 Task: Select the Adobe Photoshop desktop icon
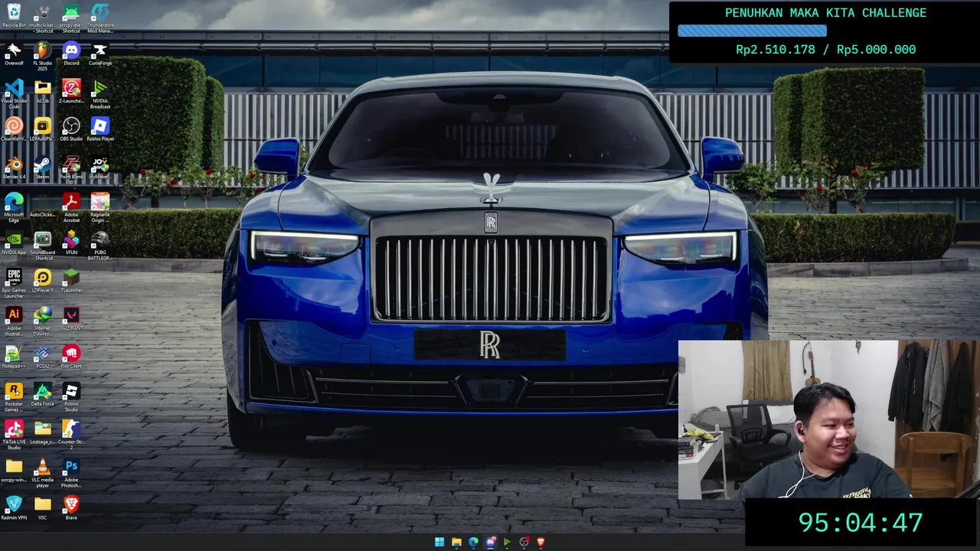(71, 473)
